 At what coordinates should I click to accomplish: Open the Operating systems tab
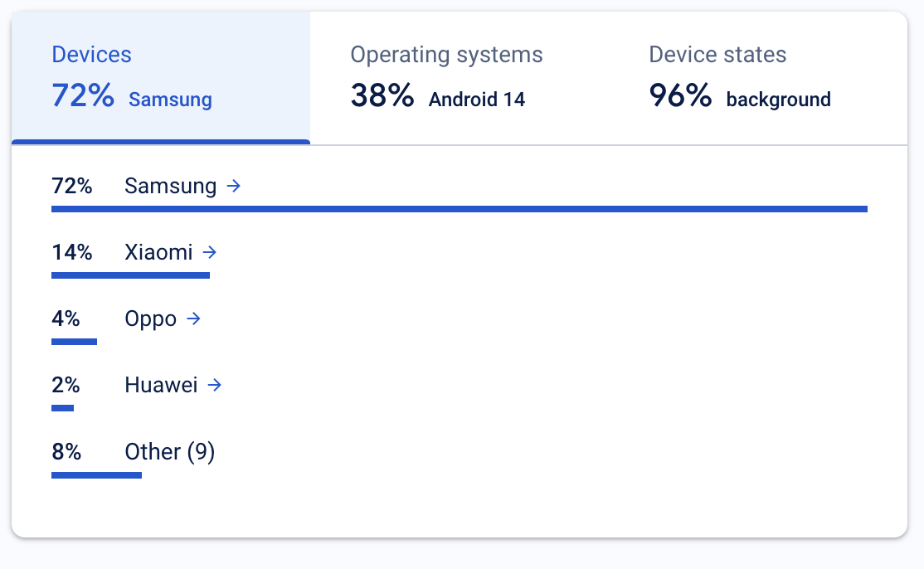[x=459, y=78]
